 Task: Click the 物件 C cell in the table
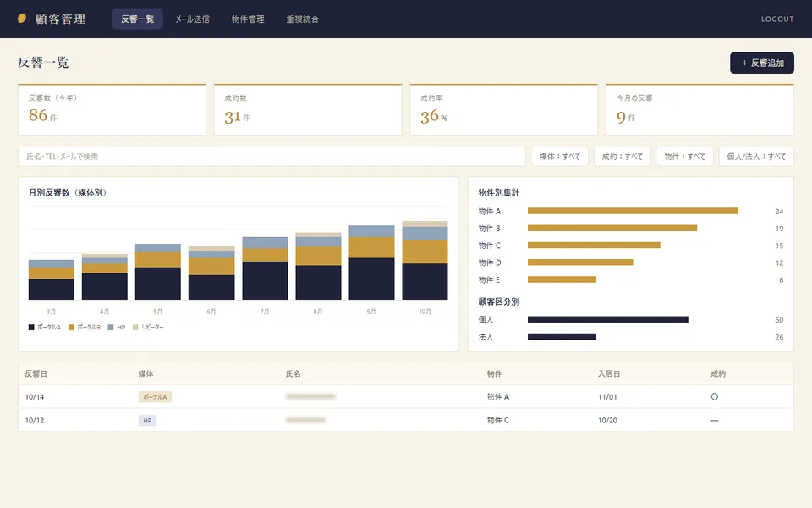pos(498,421)
